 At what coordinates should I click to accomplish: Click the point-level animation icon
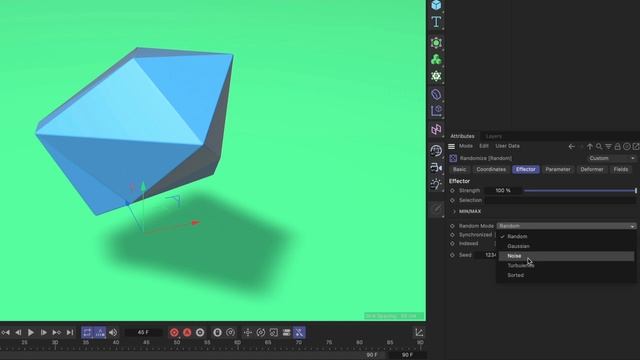point(231,333)
